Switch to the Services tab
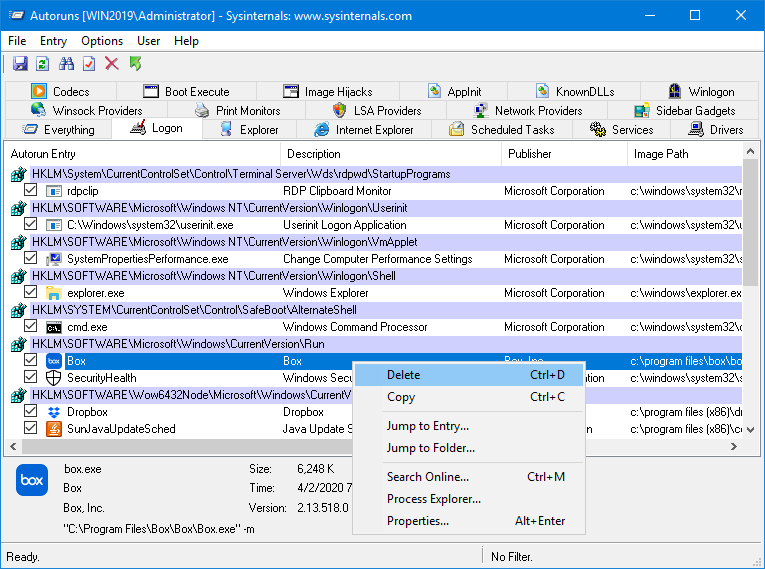This screenshot has height=569, width=765. click(622, 130)
